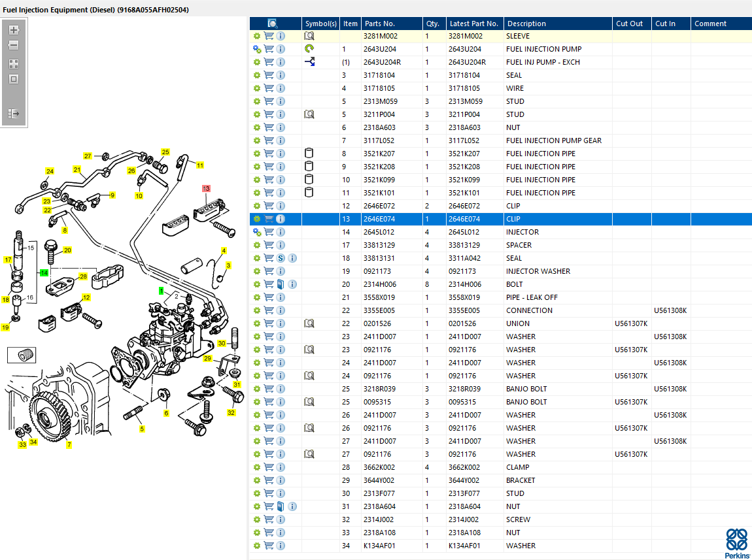Zoom out of the parts diagram
This screenshot has width=752, height=560.
[x=14, y=46]
